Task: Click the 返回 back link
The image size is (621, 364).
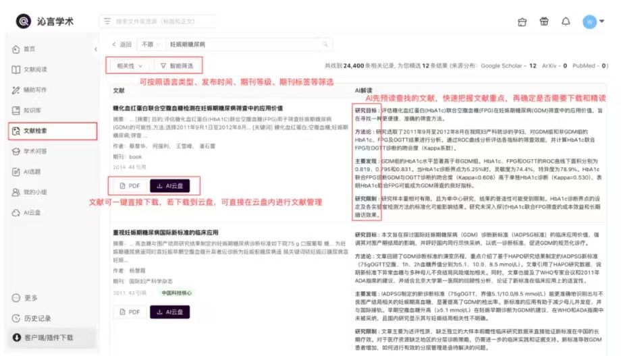Action: (x=122, y=44)
